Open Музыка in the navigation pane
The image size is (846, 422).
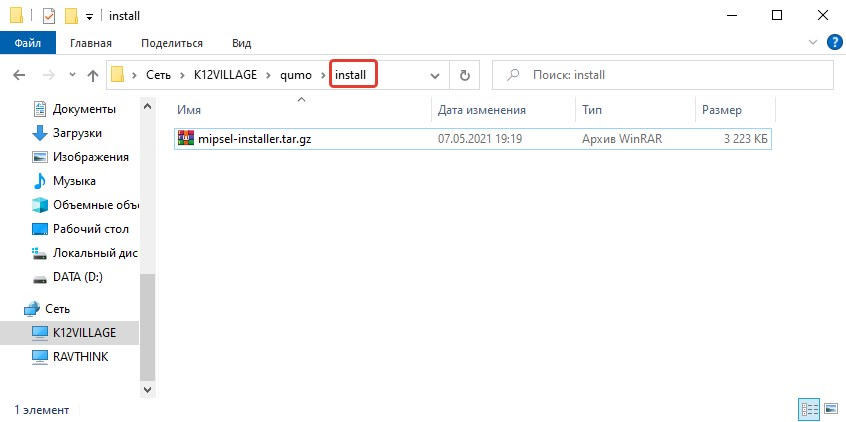coord(74,181)
